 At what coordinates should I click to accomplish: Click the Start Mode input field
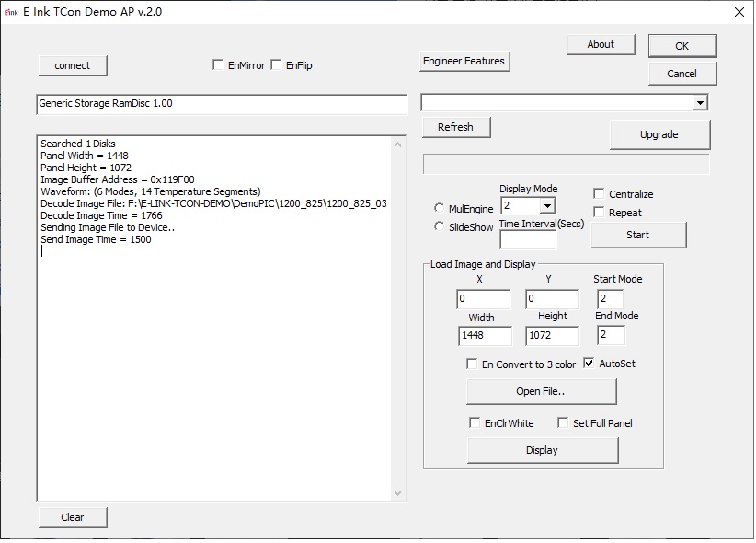pyautogui.click(x=611, y=299)
